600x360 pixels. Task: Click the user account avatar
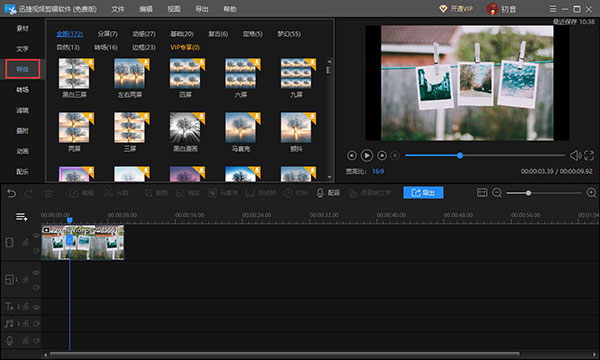(492, 9)
